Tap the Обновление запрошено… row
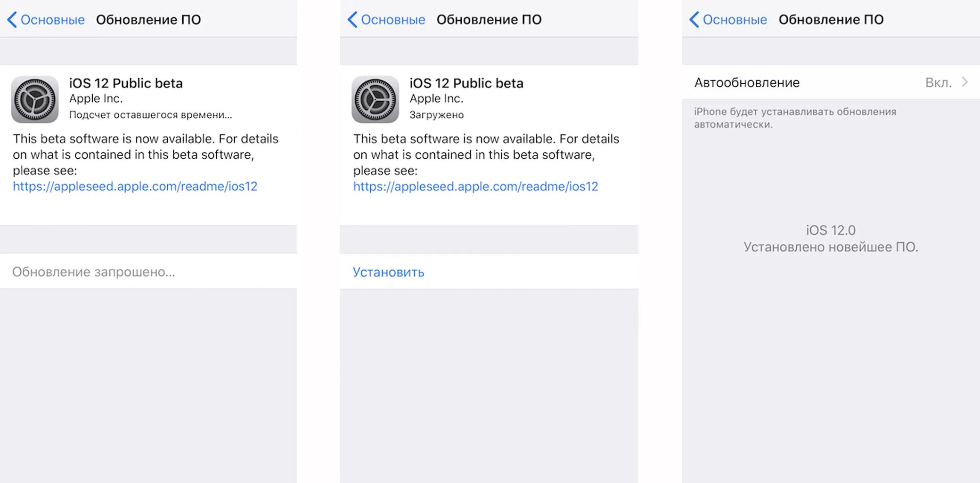Screen dimensions: 980x483 click(x=148, y=272)
